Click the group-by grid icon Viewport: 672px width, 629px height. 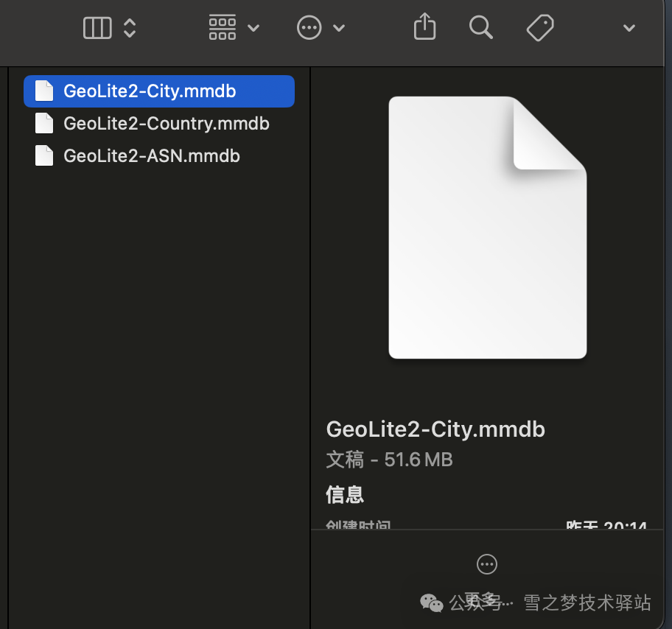click(x=223, y=28)
